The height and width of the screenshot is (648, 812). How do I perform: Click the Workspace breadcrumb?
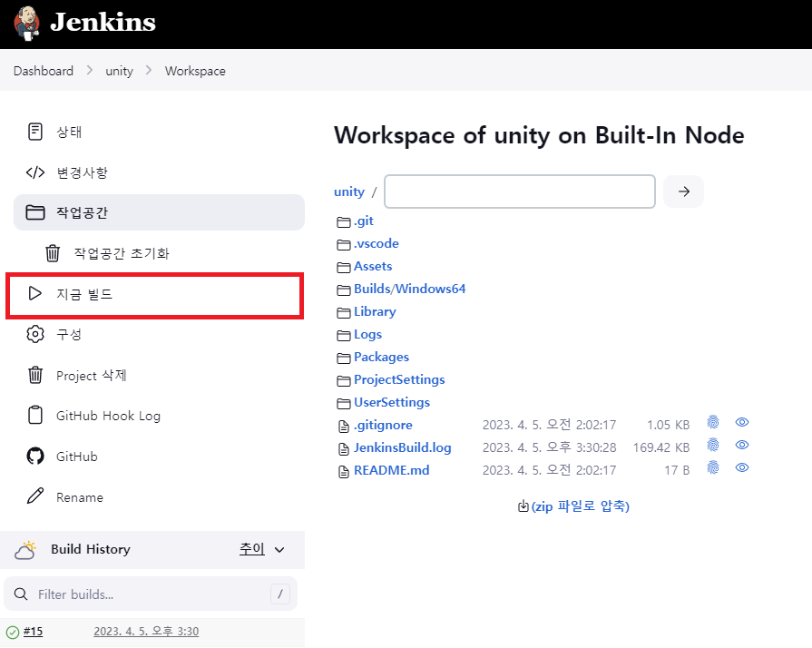click(x=195, y=71)
